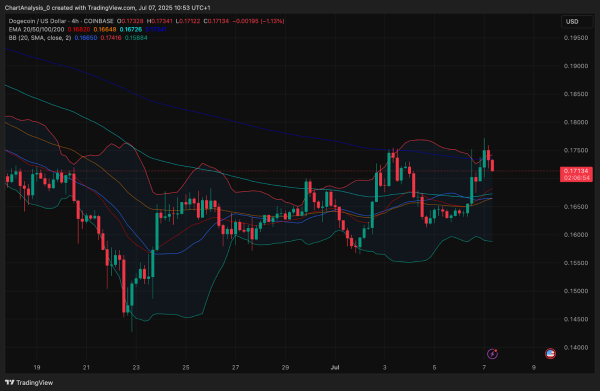Click the 0.18500 price axis label
The image size is (600, 391).
pyautogui.click(x=576, y=94)
